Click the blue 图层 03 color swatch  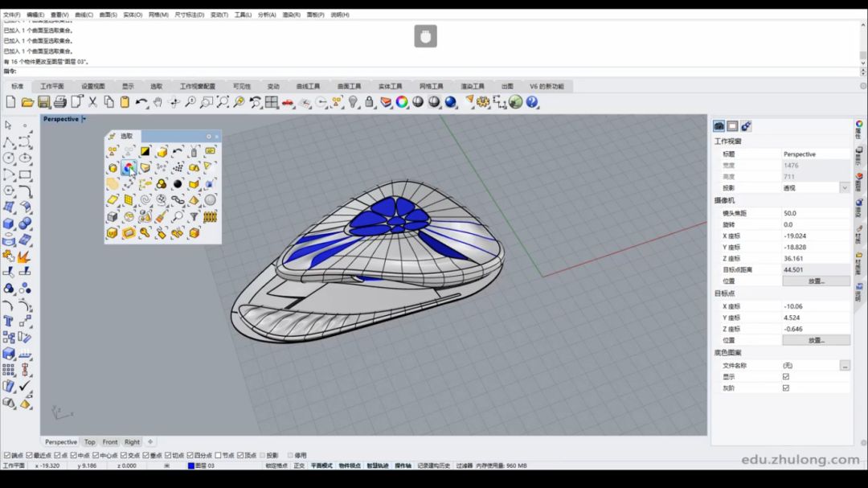point(191,465)
